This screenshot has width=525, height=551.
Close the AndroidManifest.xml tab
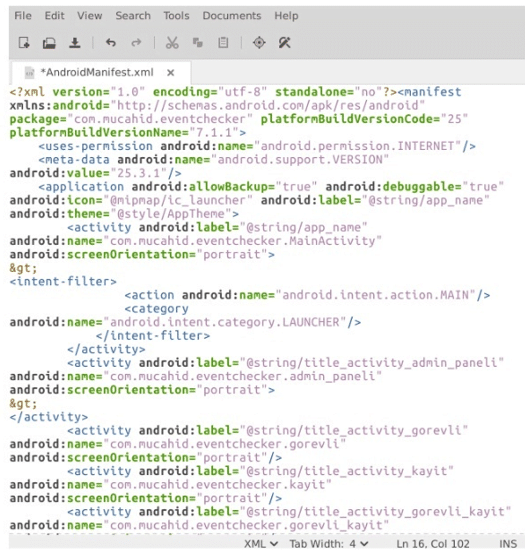[170, 73]
